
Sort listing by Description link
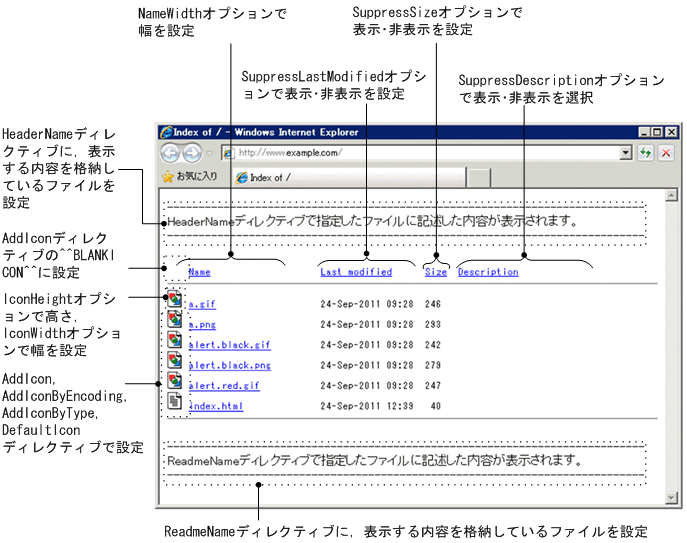pos(488,272)
